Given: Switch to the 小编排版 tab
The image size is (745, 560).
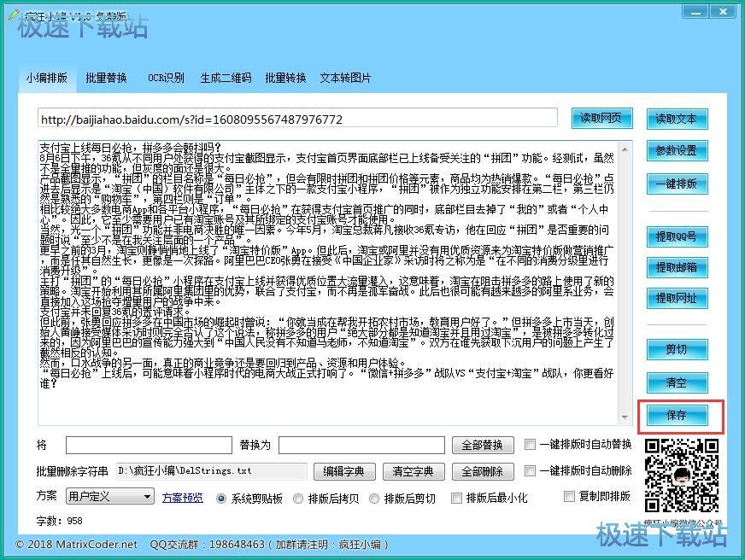Looking at the screenshot, I should tap(46, 78).
